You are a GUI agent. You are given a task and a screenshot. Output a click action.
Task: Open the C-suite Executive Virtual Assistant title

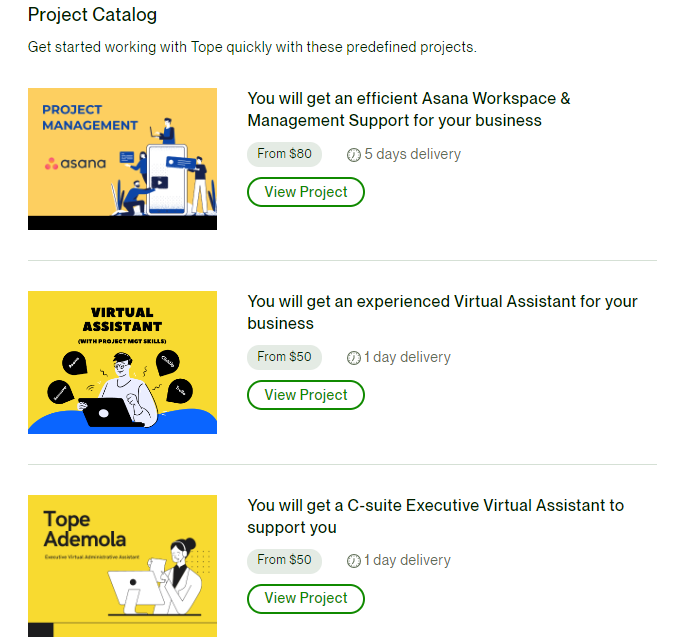click(436, 516)
